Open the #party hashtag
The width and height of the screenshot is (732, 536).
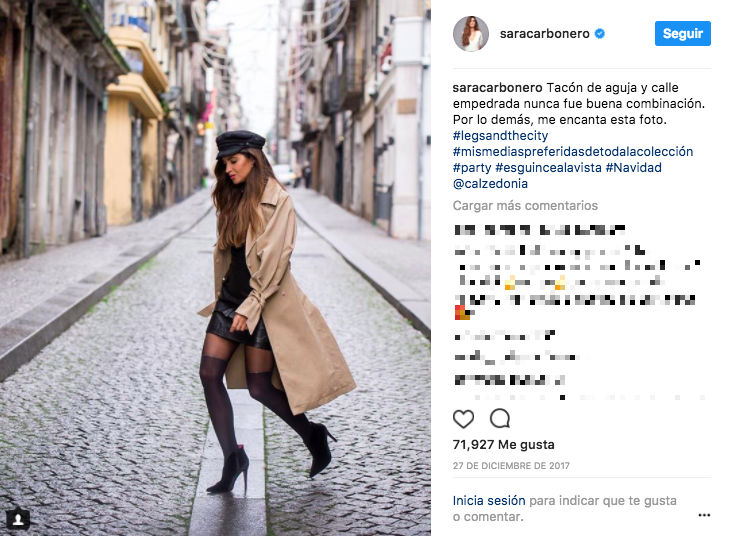(472, 168)
